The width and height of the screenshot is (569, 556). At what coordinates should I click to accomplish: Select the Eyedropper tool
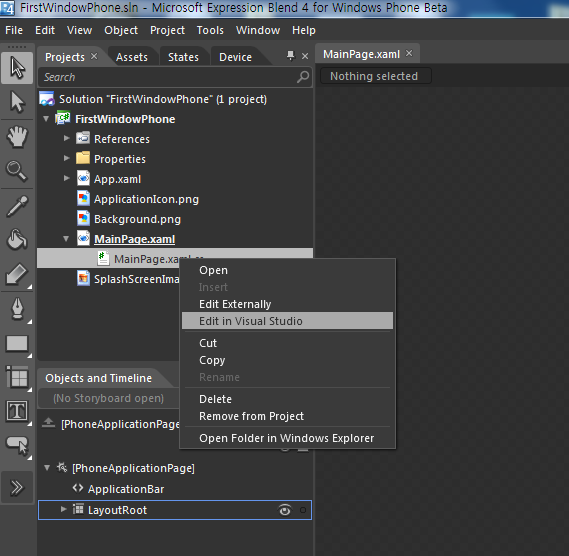(17, 206)
